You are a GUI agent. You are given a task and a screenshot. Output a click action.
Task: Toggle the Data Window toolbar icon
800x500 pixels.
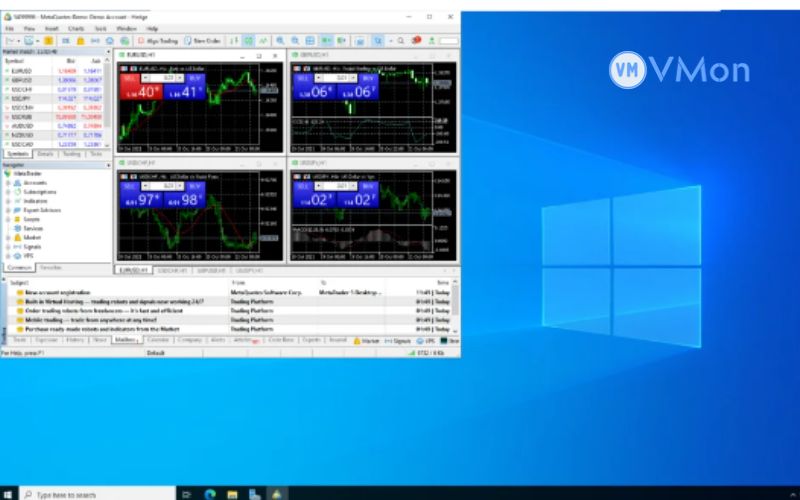pyautogui.click(x=66, y=41)
